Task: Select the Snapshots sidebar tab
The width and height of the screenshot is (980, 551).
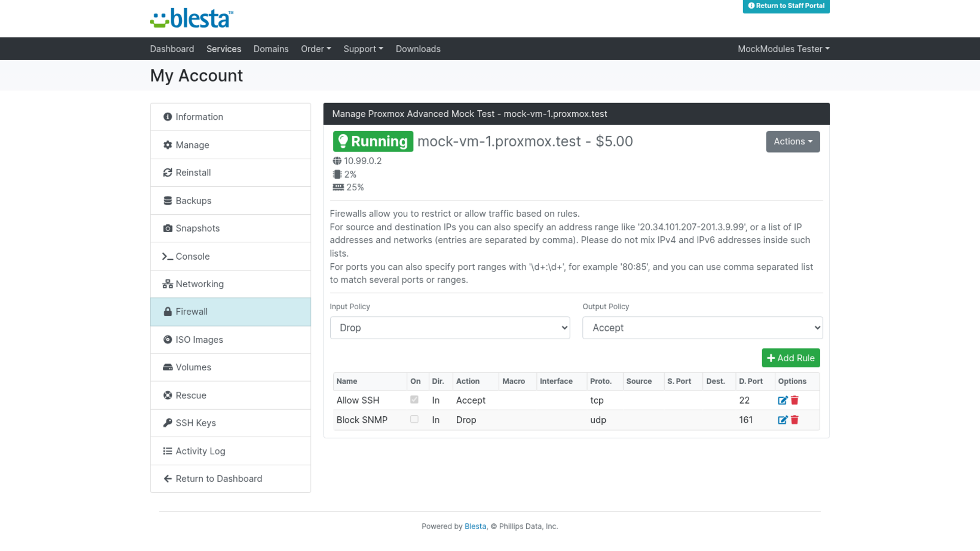Action: 230,229
